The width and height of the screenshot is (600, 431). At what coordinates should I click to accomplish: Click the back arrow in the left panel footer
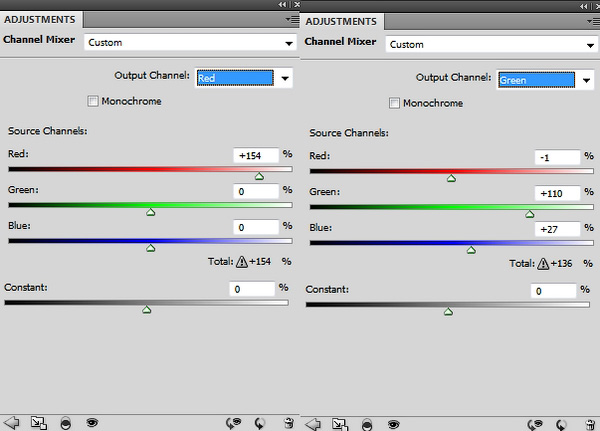[x=11, y=423]
